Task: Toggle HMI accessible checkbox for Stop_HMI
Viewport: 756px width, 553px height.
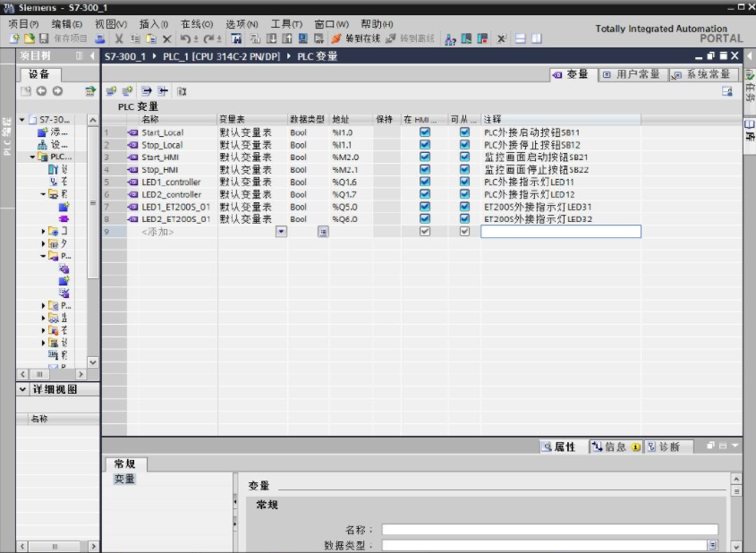Action: pyautogui.click(x=464, y=169)
